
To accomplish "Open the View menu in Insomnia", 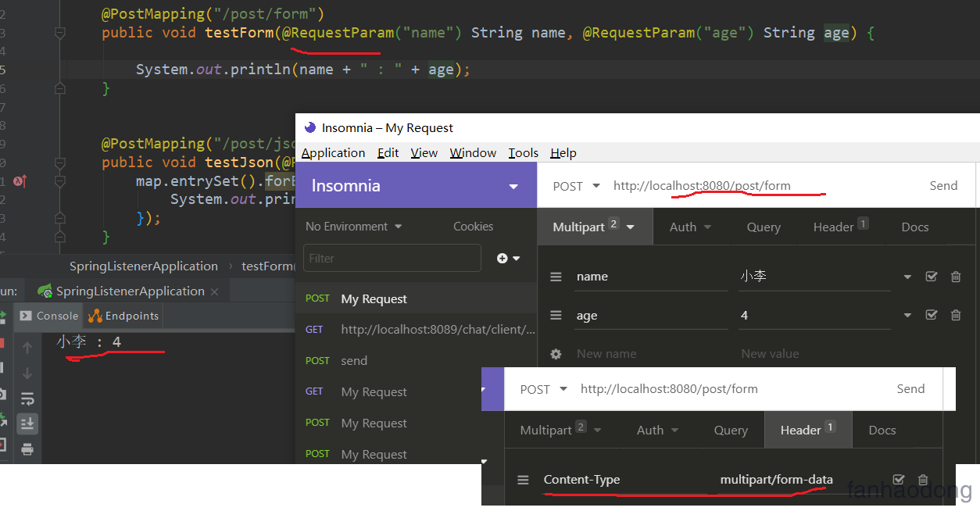I will [424, 152].
